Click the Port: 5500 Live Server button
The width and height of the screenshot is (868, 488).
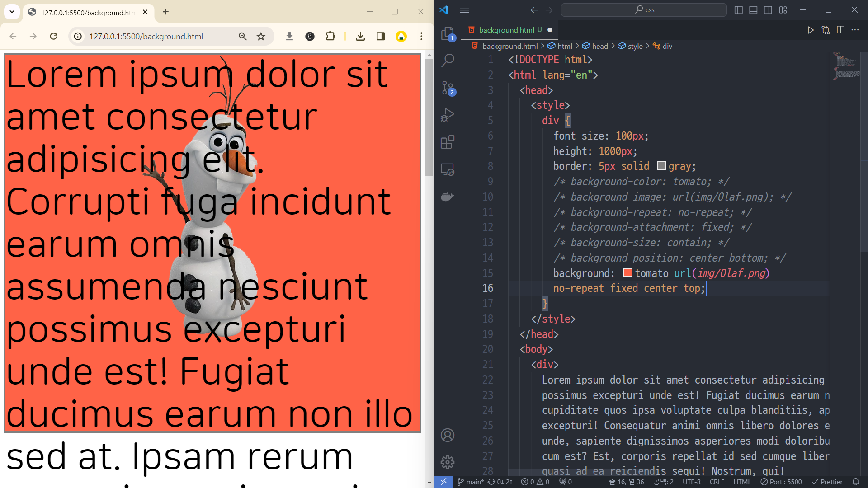pyautogui.click(x=781, y=482)
